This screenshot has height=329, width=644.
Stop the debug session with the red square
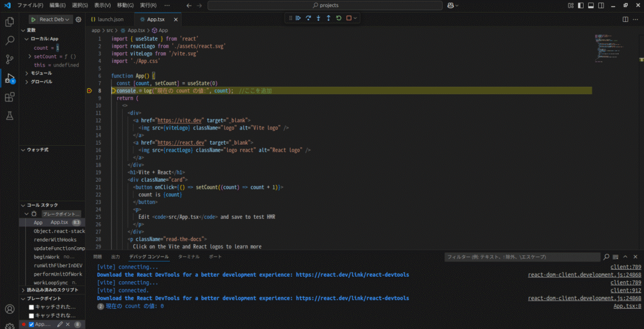pos(349,18)
